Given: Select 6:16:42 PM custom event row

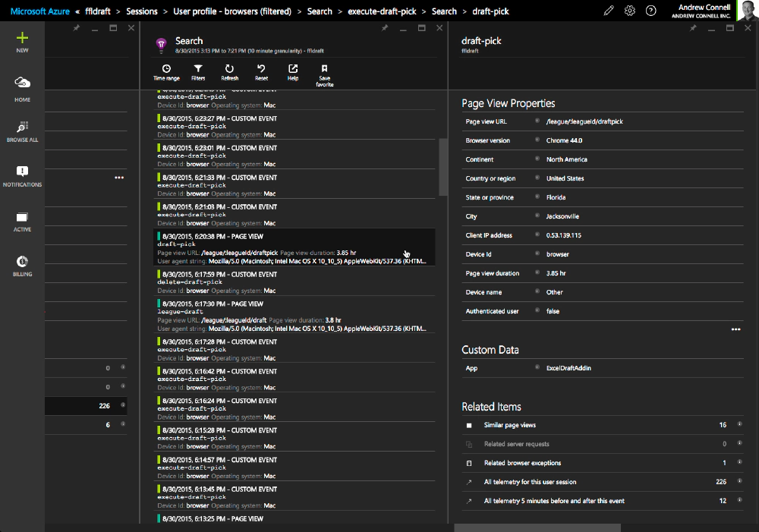Looking at the screenshot, I should pos(294,379).
